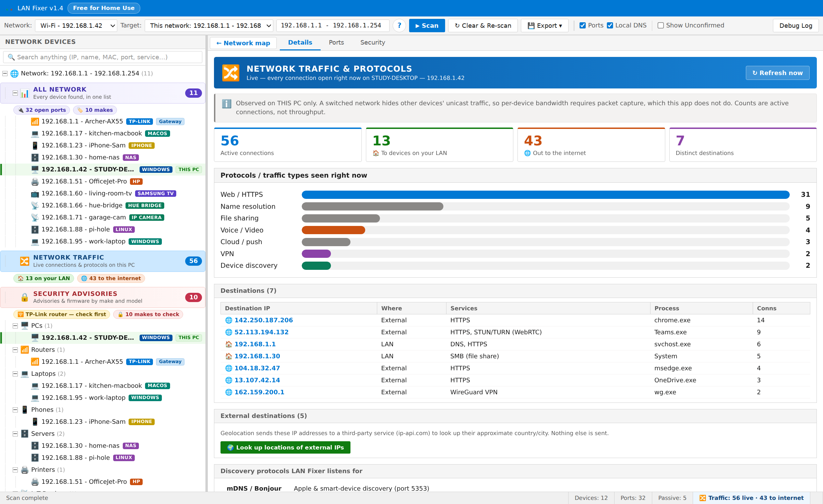
Task: Click Refresh now button
Action: click(x=777, y=73)
